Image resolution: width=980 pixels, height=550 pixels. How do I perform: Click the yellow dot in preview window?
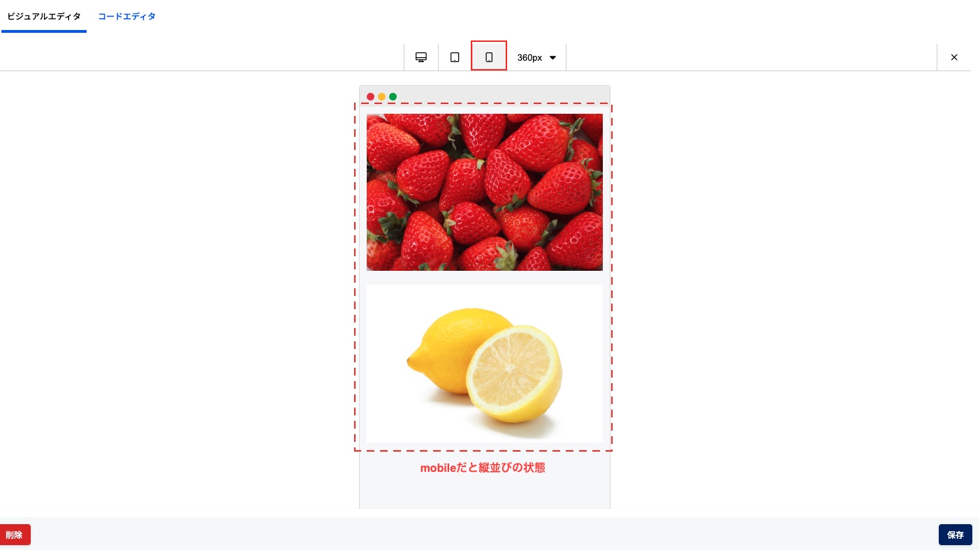[x=382, y=96]
